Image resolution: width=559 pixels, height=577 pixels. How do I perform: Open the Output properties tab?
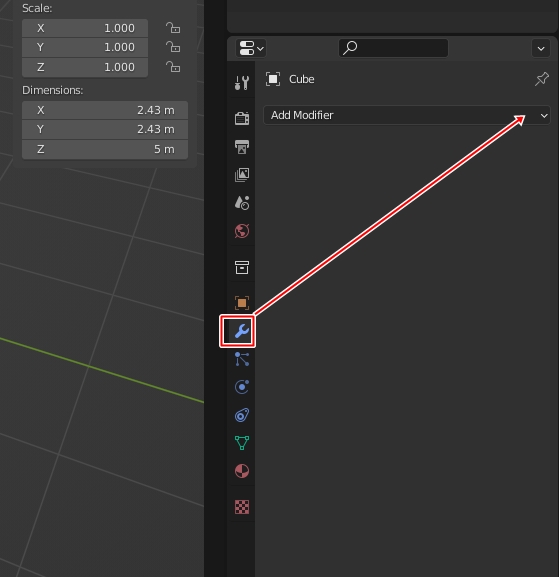pos(242,146)
